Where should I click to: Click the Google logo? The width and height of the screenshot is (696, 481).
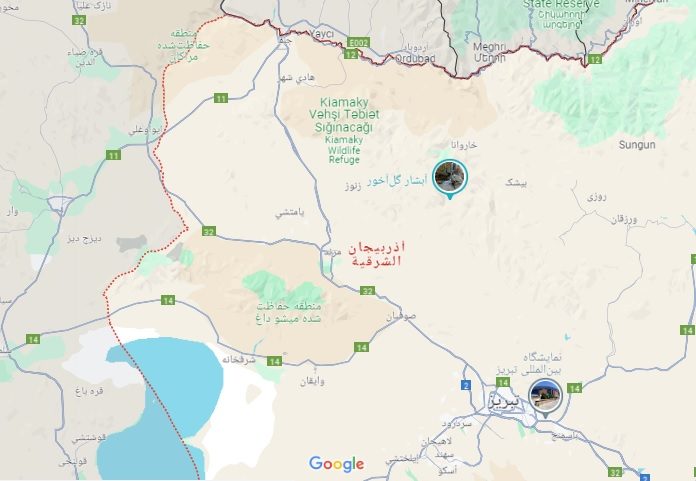coord(336,464)
